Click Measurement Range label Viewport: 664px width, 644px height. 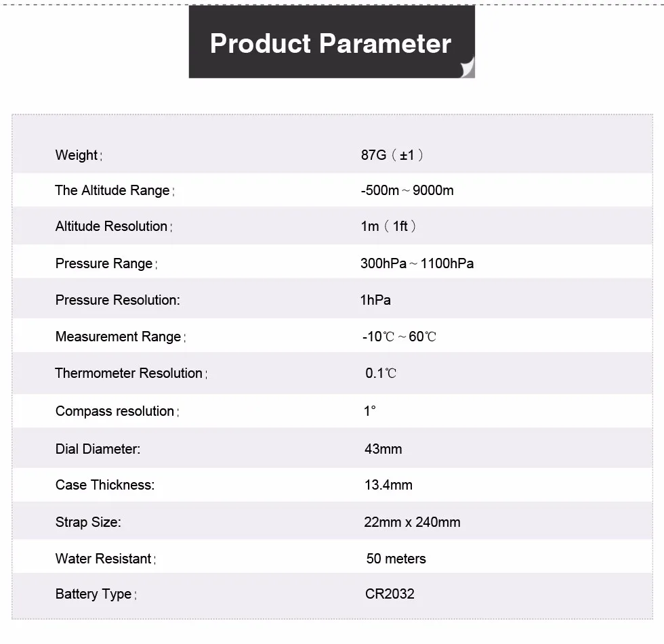pos(119,337)
